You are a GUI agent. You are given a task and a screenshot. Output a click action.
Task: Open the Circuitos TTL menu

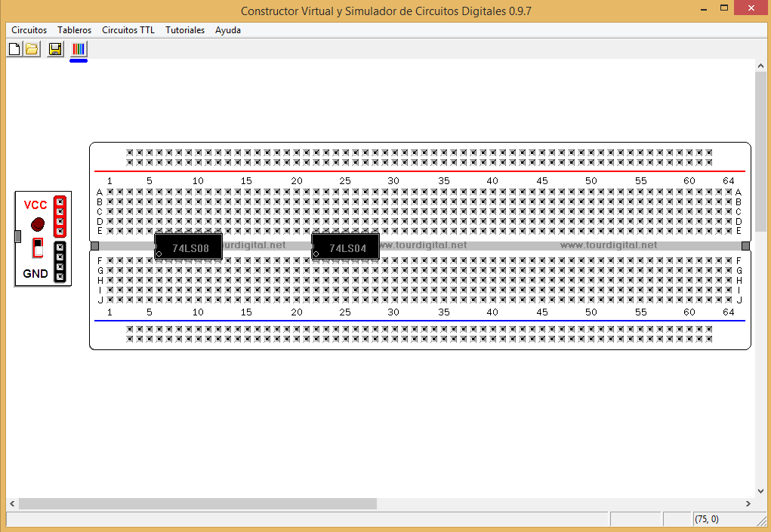128,30
